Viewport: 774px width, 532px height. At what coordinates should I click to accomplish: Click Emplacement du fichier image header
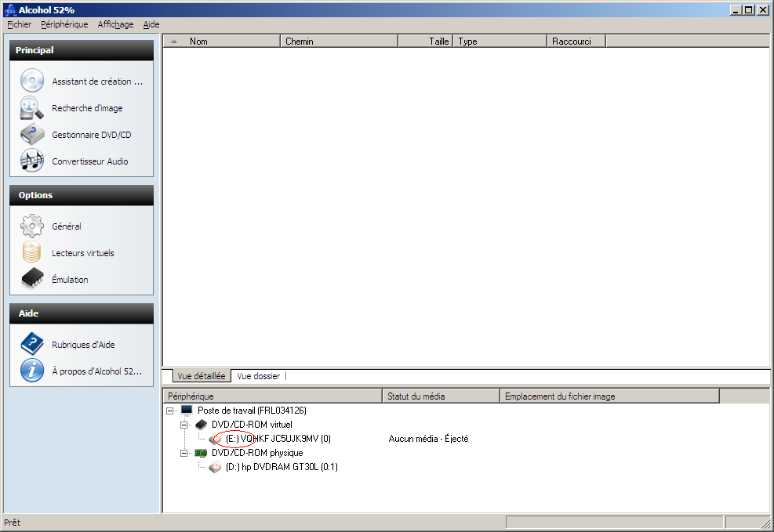point(609,396)
